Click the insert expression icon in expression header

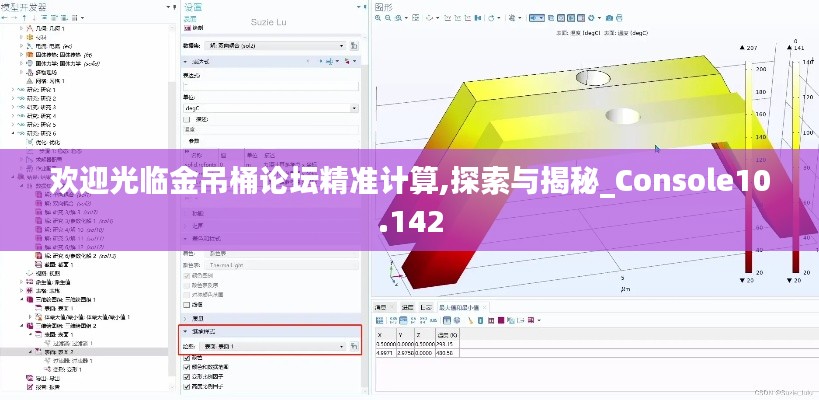(347, 61)
